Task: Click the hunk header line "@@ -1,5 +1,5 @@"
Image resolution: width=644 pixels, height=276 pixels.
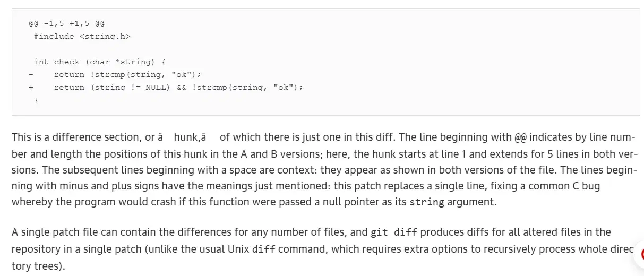Action: click(67, 23)
